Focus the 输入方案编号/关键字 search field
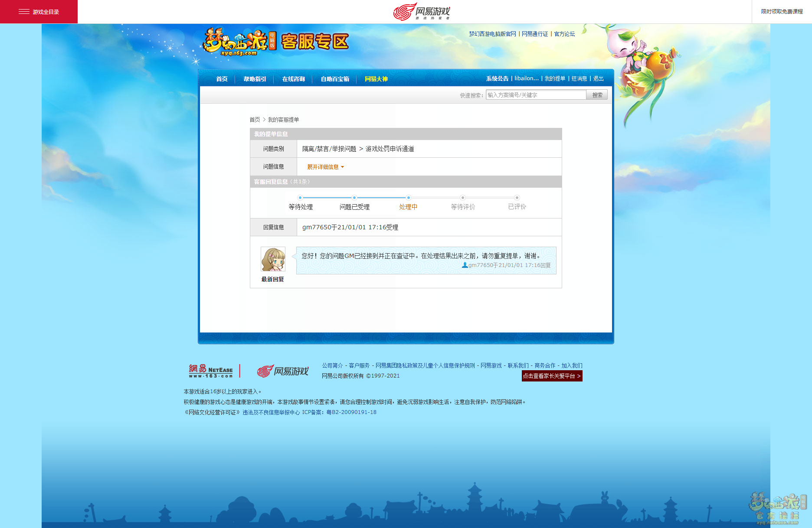This screenshot has width=812, height=528. [536, 95]
